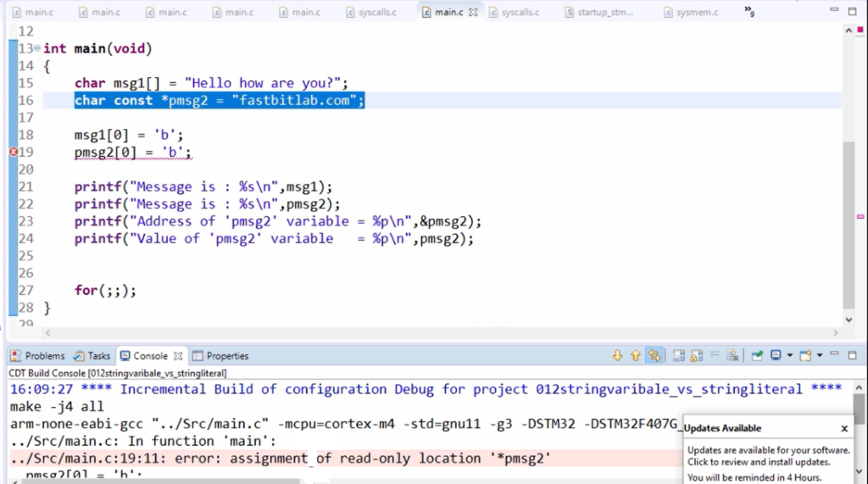Collapse the main function fold marker
The width and height of the screenshot is (868, 484).
pos(37,48)
